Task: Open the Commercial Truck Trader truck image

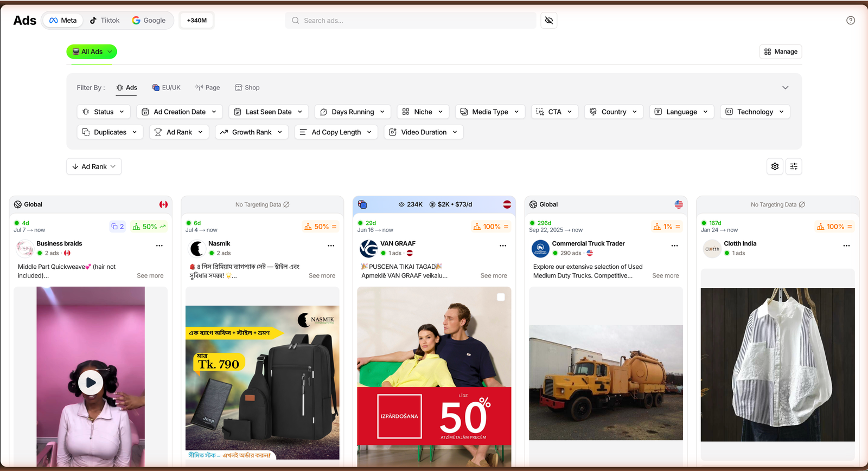Action: tap(606, 383)
